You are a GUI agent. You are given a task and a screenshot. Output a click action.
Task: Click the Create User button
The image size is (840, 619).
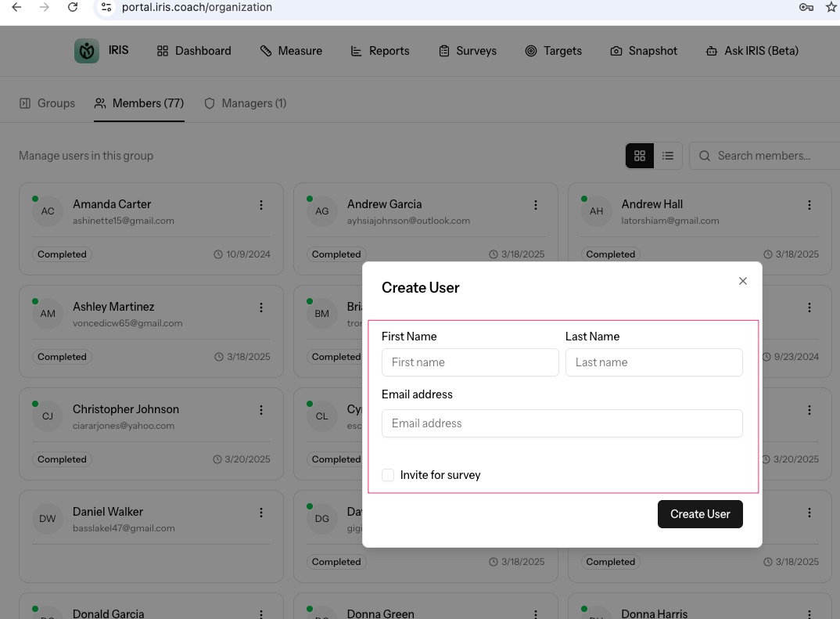coord(700,514)
